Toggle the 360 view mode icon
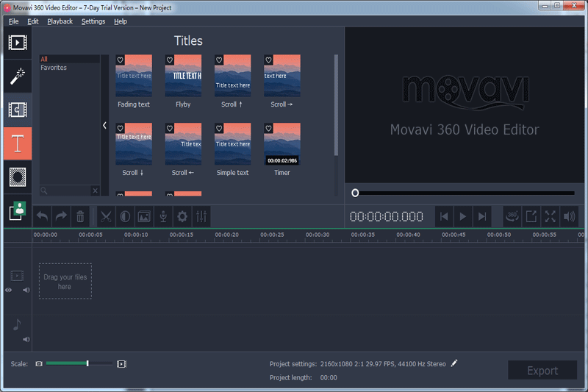588x392 pixels. [512, 216]
